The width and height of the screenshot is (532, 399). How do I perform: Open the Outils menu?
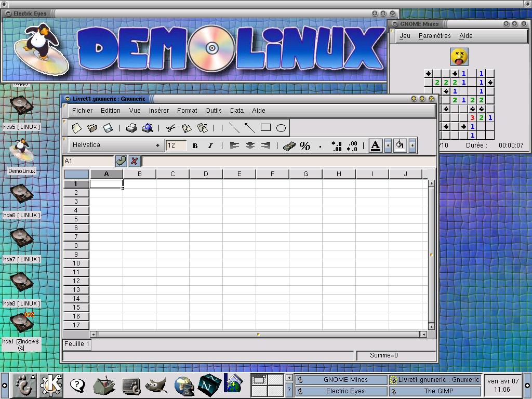pyautogui.click(x=214, y=111)
